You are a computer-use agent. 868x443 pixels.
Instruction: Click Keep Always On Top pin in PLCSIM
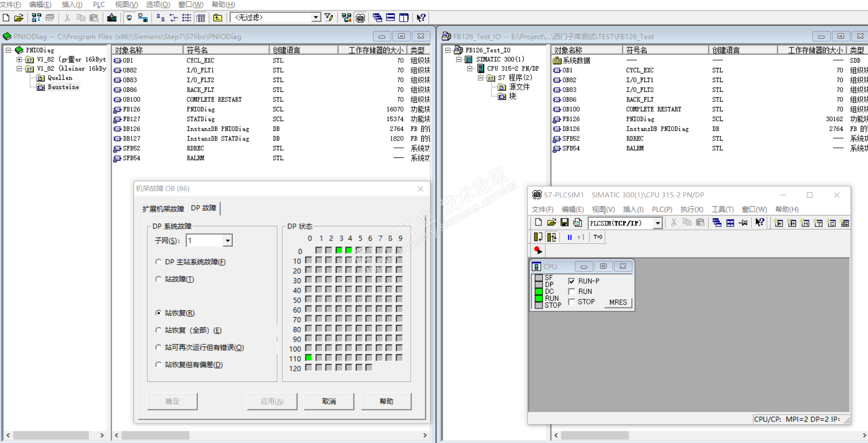(x=743, y=223)
